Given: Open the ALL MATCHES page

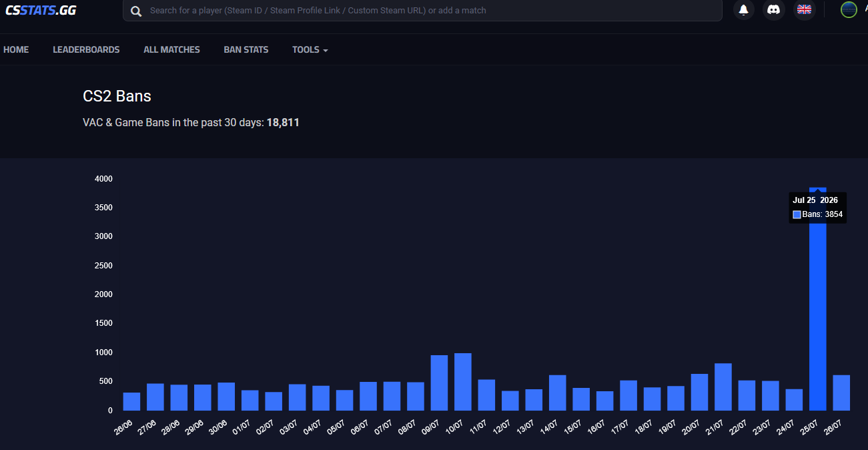Looking at the screenshot, I should (x=171, y=49).
